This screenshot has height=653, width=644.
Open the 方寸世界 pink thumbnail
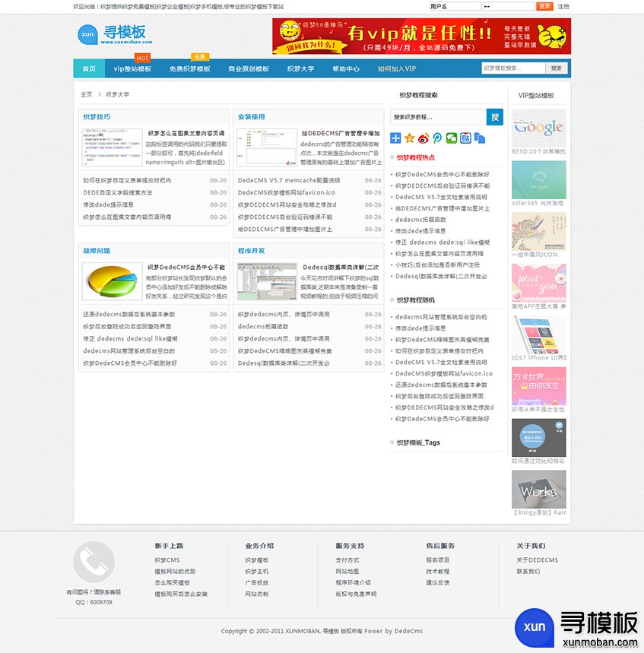[x=538, y=386]
